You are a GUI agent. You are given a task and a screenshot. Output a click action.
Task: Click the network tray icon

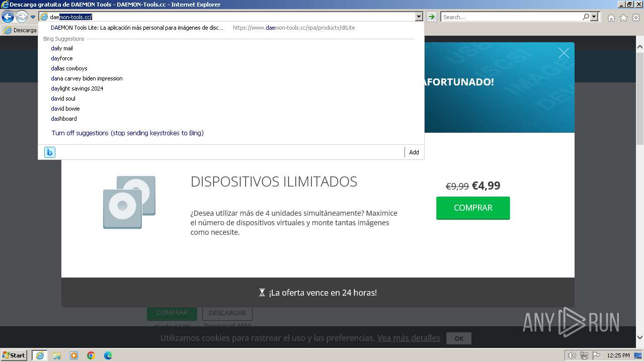pos(584,355)
